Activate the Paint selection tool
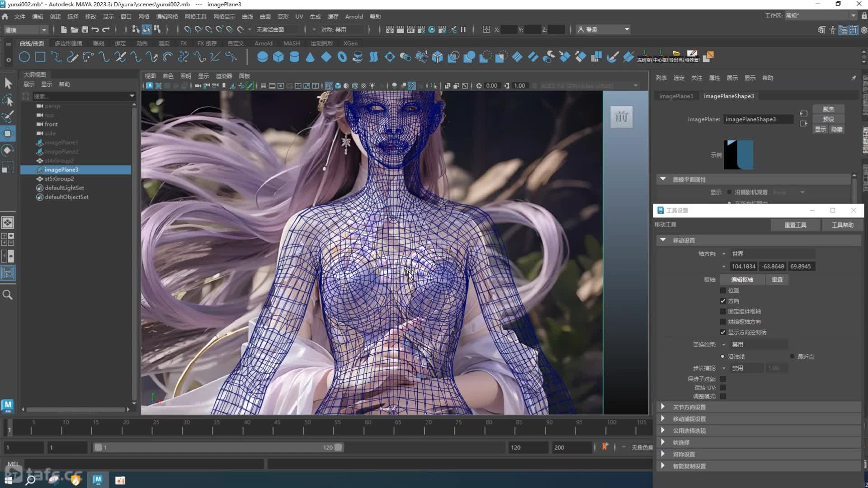Screen dimensions: 868x488 (8, 117)
